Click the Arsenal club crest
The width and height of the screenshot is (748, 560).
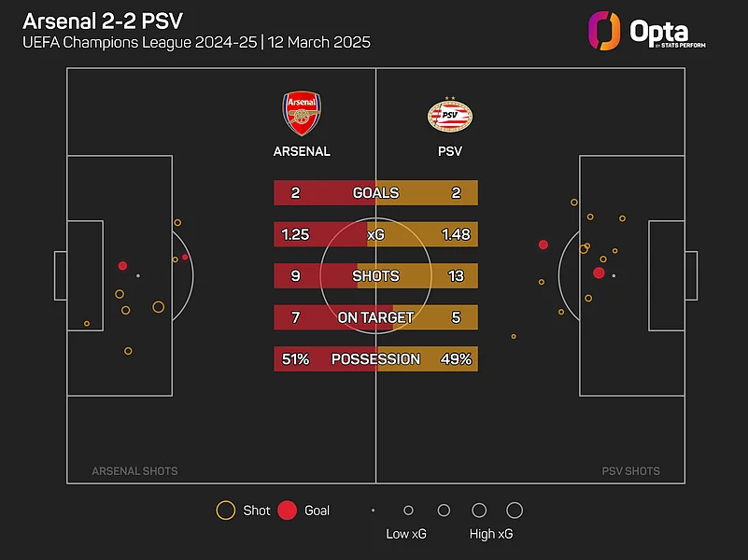[x=301, y=114]
